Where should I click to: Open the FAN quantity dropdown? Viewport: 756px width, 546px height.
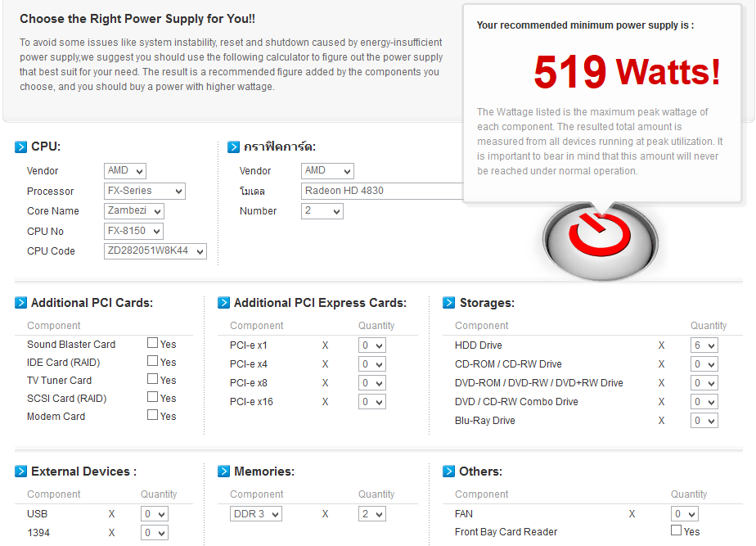(x=684, y=514)
